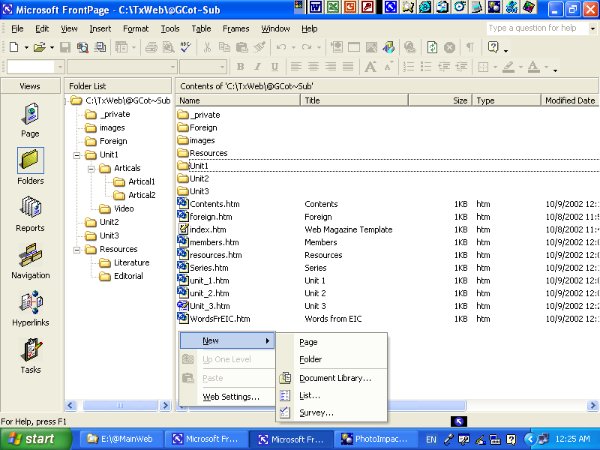Open the Format menu
The height and width of the screenshot is (450, 600).
tap(135, 29)
